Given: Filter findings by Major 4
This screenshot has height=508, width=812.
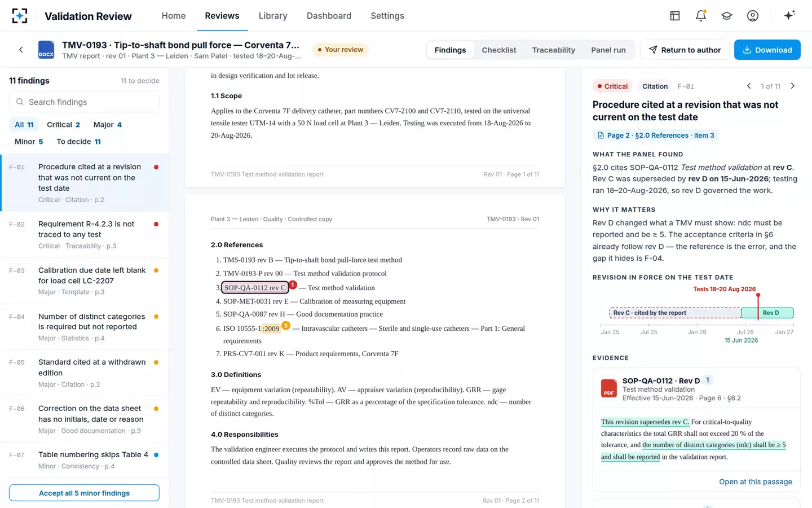Looking at the screenshot, I should coord(108,125).
